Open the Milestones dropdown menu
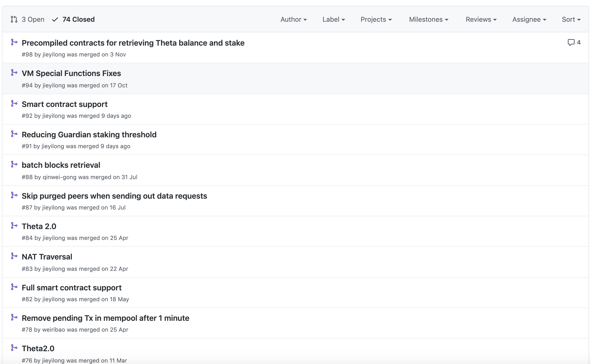The width and height of the screenshot is (591, 364). pos(428,19)
